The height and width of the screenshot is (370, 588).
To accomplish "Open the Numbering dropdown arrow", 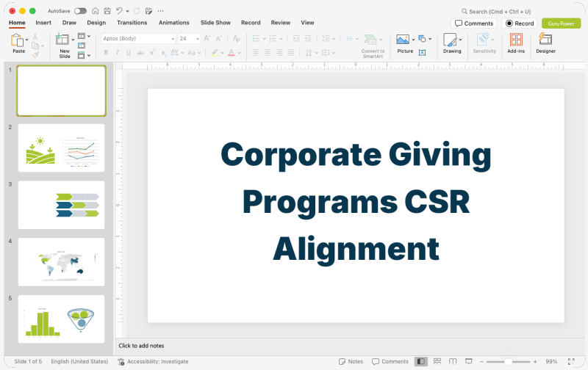I will (x=281, y=39).
